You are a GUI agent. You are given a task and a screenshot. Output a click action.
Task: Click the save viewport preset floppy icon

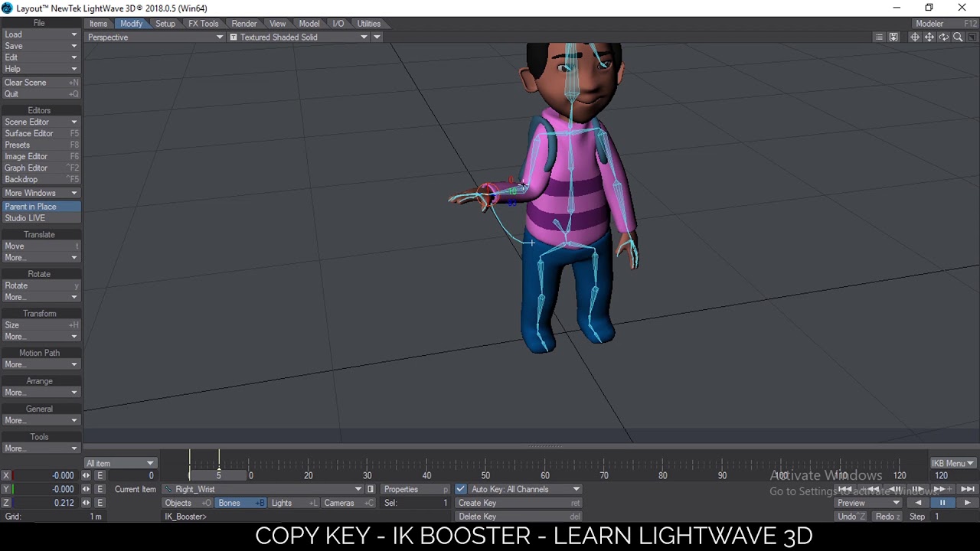coord(893,37)
